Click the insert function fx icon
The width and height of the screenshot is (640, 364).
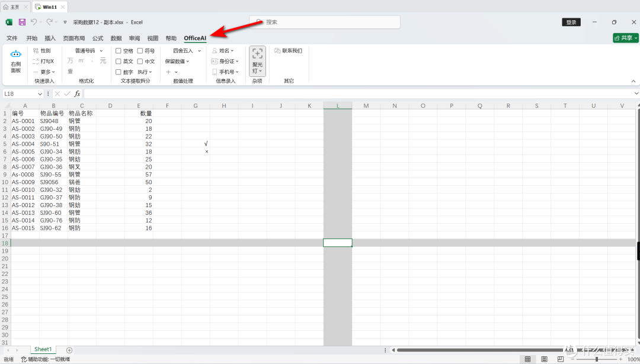pos(77,94)
